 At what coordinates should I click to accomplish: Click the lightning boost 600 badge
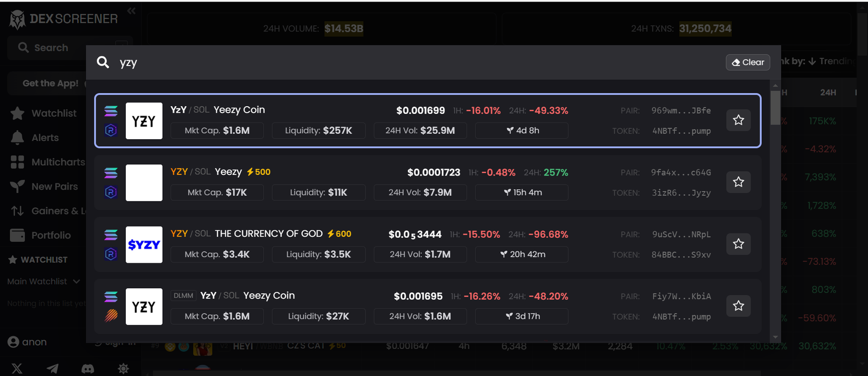tap(339, 234)
